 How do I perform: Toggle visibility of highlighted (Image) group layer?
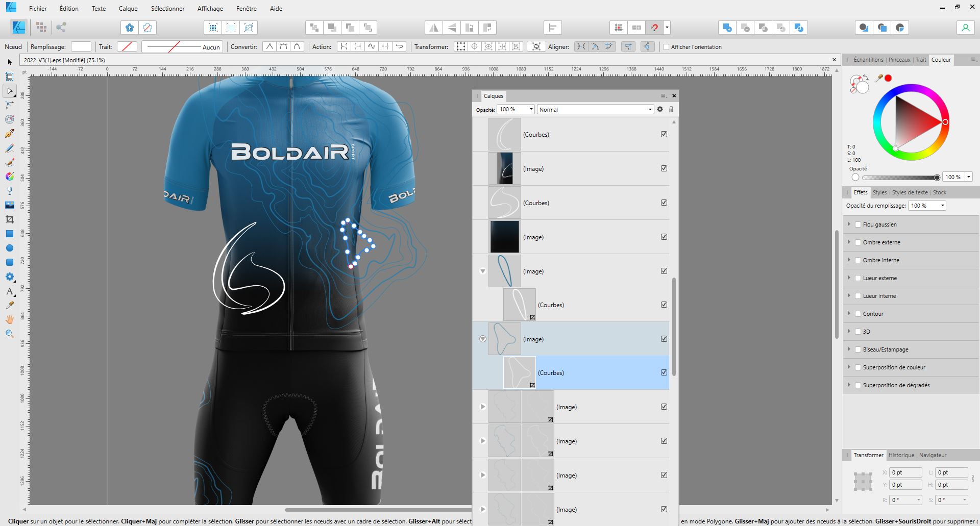[x=664, y=339]
